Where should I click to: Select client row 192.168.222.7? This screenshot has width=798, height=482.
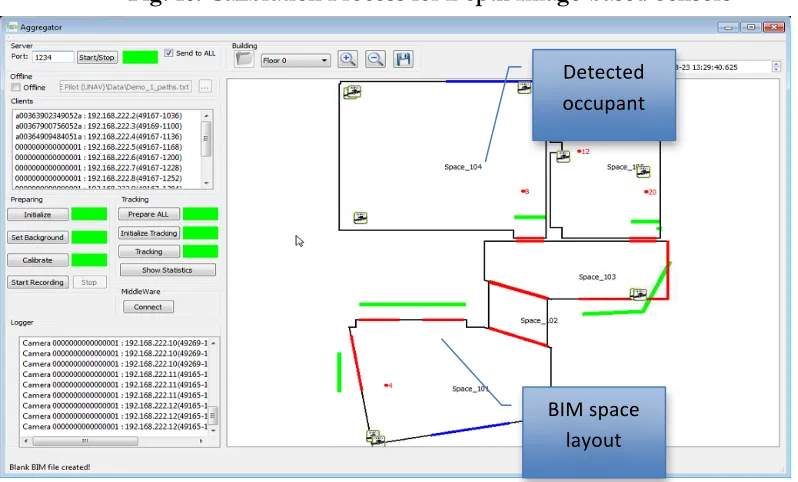[98, 168]
